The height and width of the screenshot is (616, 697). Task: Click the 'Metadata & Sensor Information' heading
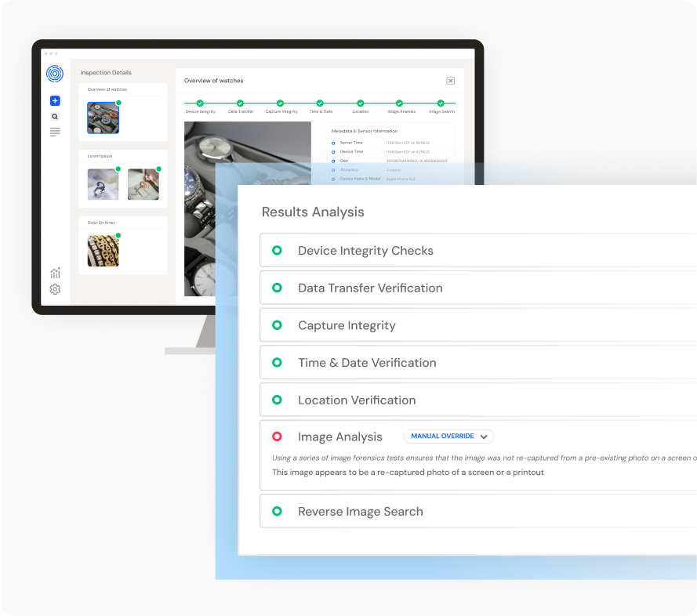[365, 131]
